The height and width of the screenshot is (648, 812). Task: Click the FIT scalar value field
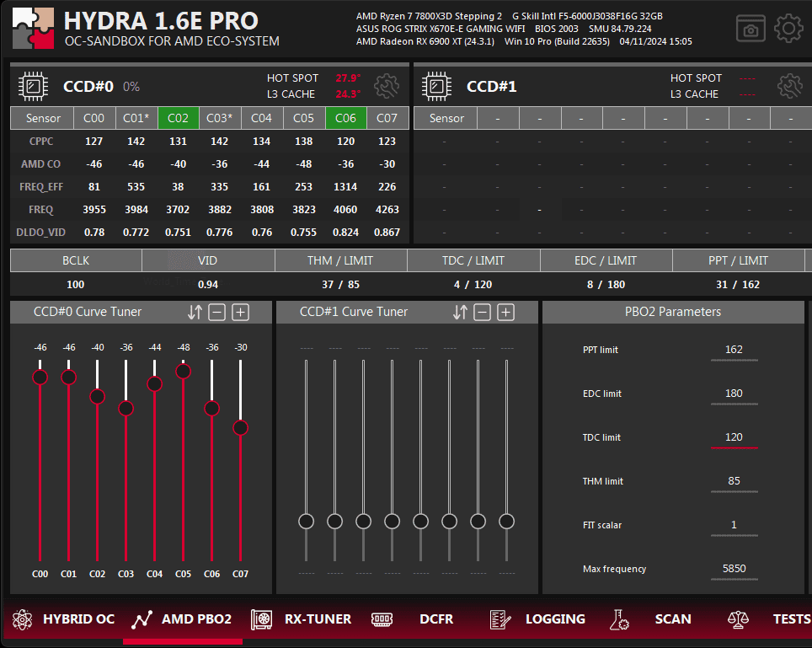click(x=735, y=526)
